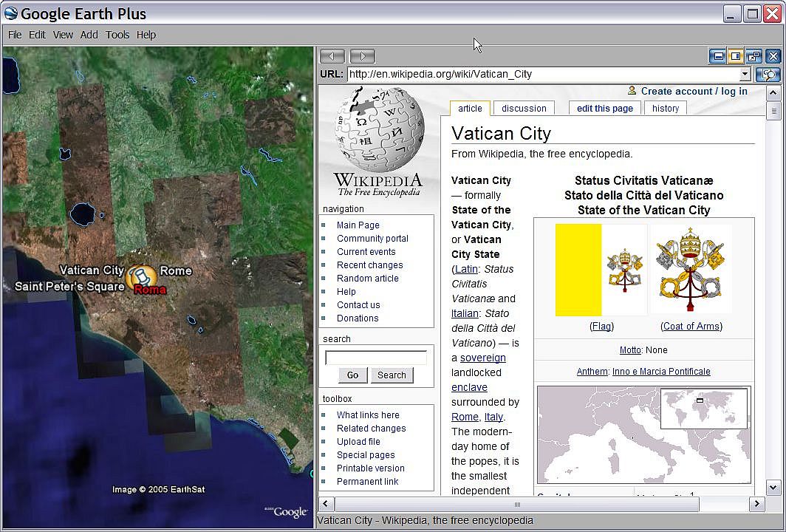Click horizontal scrollbar left arrow
786x532 pixels.
(325, 504)
